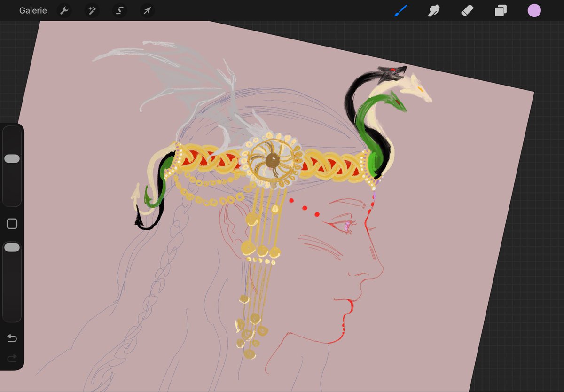Viewport: 564px width, 392px height.
Task: Select the Smudge tool
Action: click(x=434, y=10)
